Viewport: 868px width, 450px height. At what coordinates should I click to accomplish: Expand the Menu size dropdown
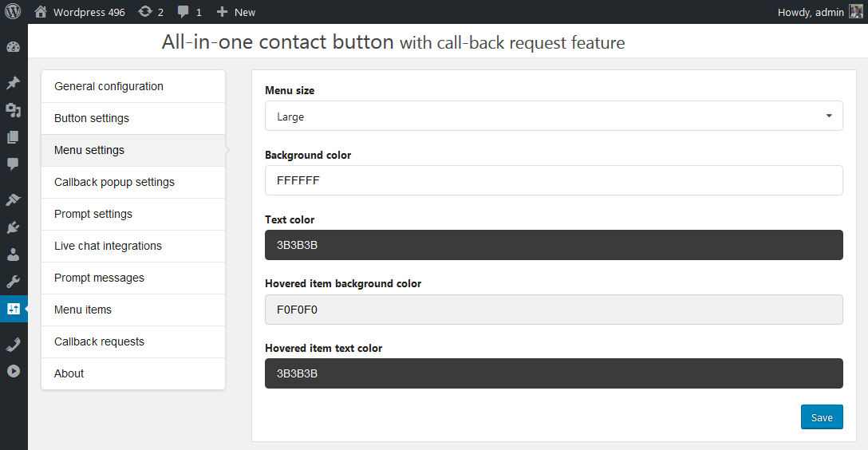(554, 116)
